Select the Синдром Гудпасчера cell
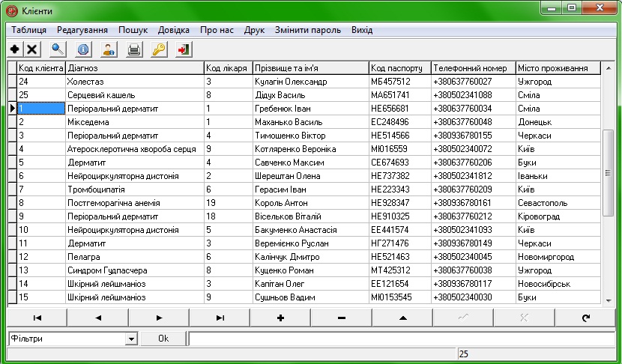This screenshot has height=364, width=622. coord(134,270)
